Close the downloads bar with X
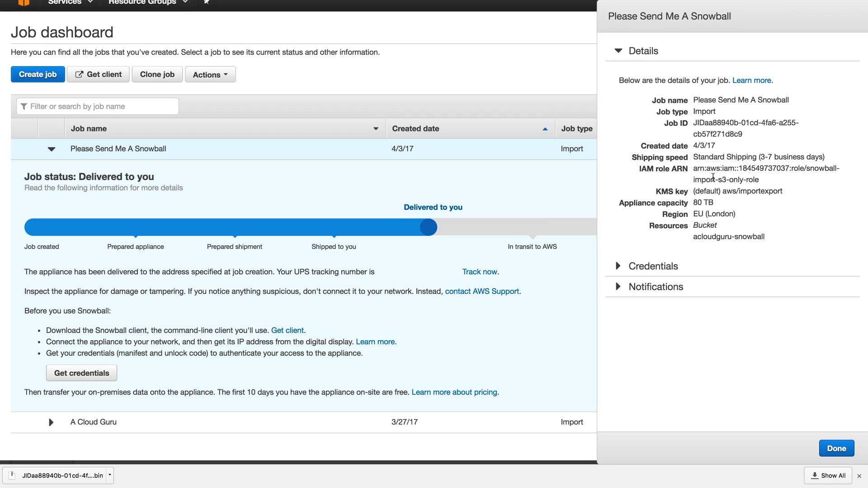 pyautogui.click(x=859, y=476)
